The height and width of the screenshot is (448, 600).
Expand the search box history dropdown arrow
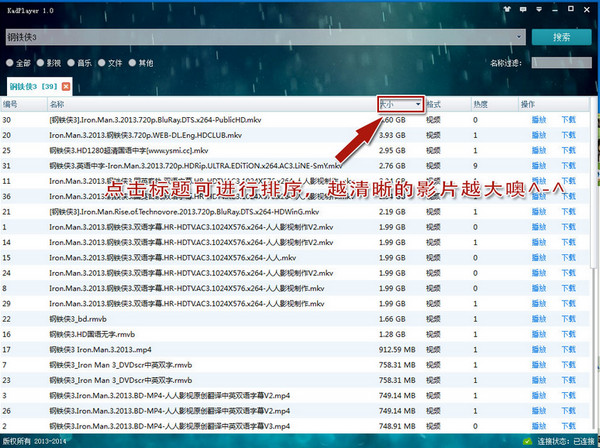(x=520, y=38)
